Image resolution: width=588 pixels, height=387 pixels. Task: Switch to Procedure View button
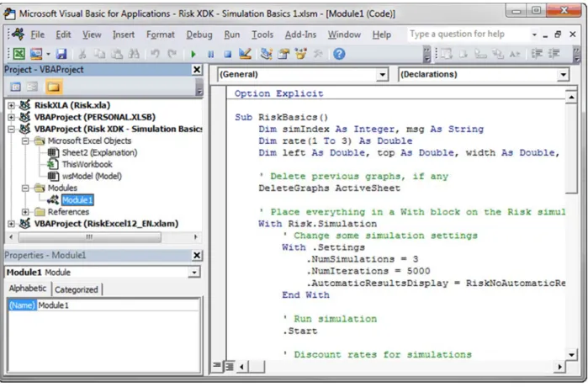[217, 365]
